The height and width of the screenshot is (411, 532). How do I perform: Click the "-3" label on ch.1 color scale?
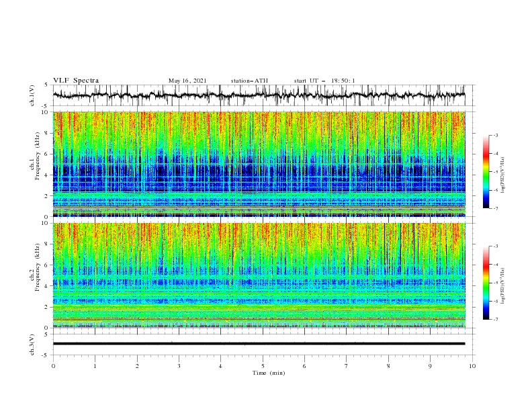coord(495,135)
